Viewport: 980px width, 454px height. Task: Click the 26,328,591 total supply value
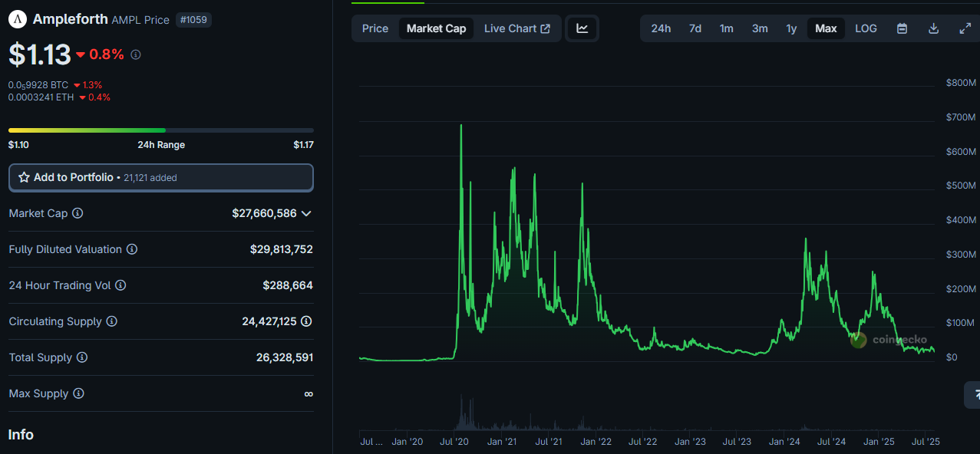pyautogui.click(x=285, y=357)
